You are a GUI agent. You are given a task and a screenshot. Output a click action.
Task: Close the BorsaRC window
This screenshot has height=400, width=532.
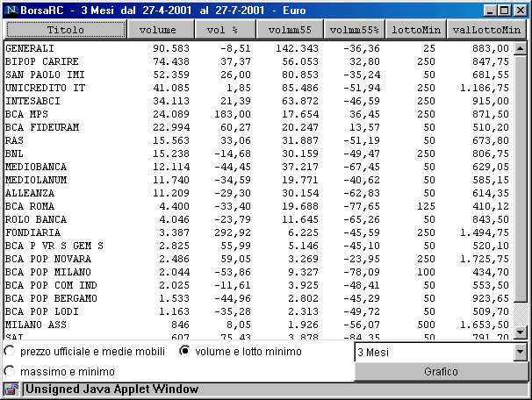pyautogui.click(x=520, y=11)
